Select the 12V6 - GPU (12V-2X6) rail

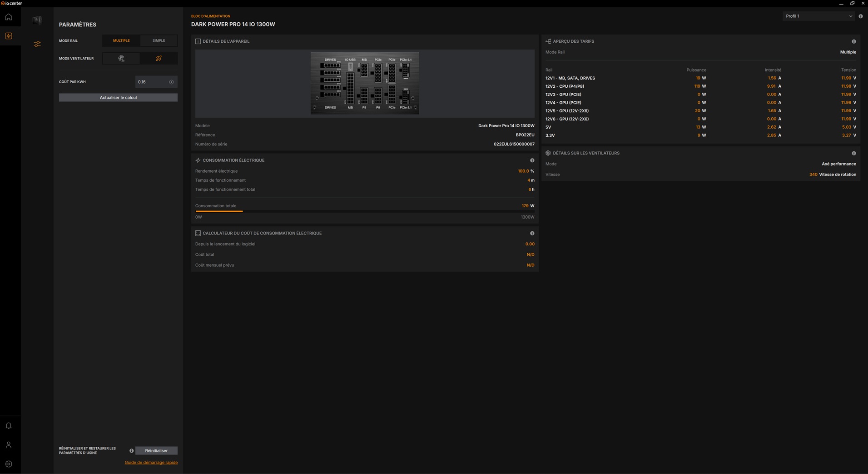click(701, 119)
